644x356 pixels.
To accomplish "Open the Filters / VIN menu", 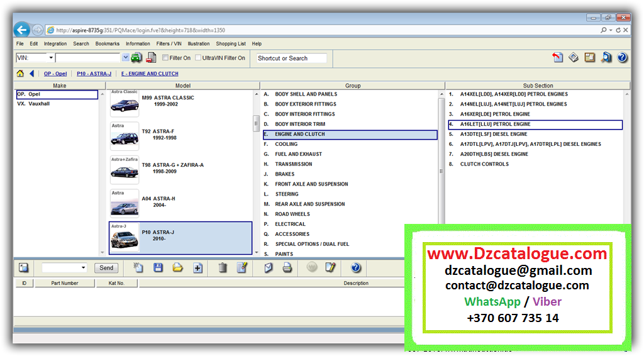I will point(168,44).
